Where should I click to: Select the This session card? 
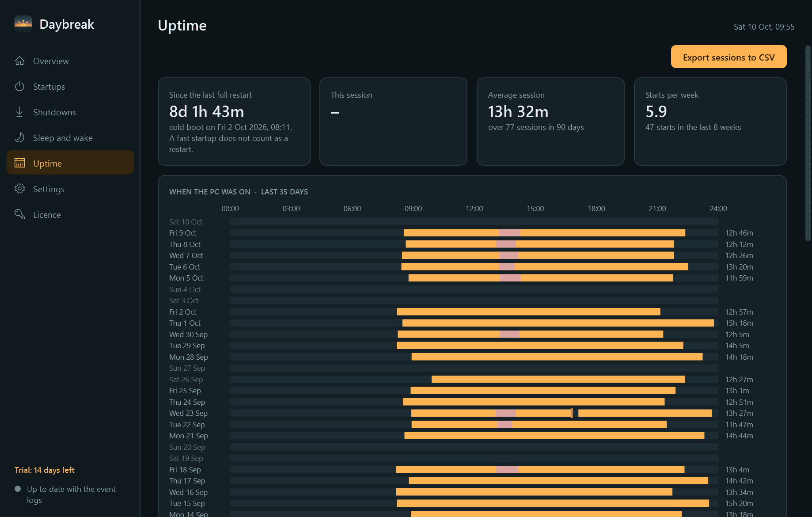click(393, 122)
